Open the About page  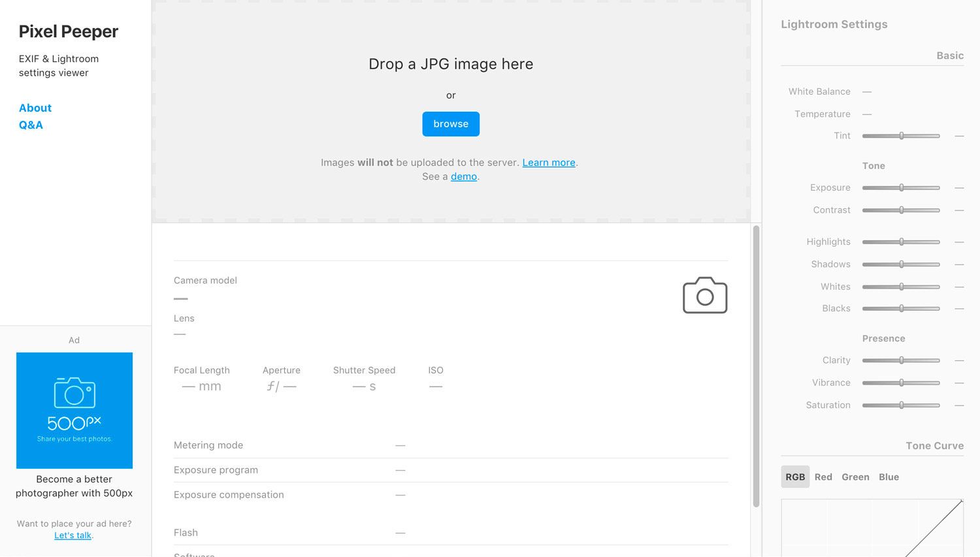(35, 108)
